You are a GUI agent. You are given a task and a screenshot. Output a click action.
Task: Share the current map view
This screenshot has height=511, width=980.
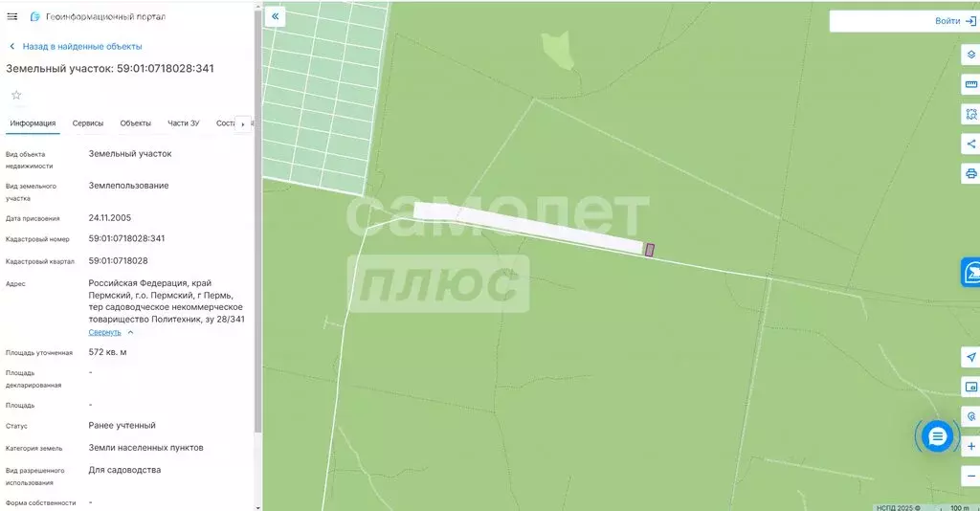pyautogui.click(x=970, y=144)
